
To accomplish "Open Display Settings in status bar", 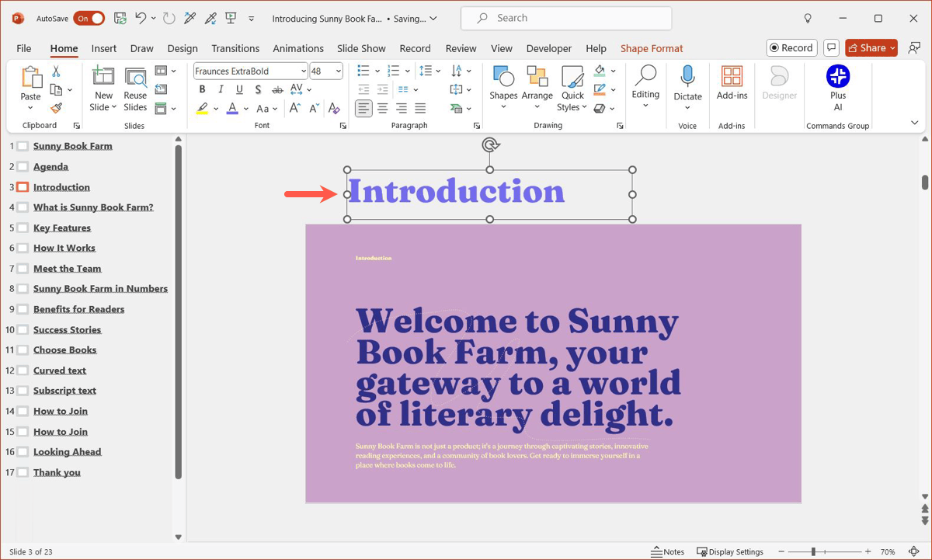I will click(730, 551).
